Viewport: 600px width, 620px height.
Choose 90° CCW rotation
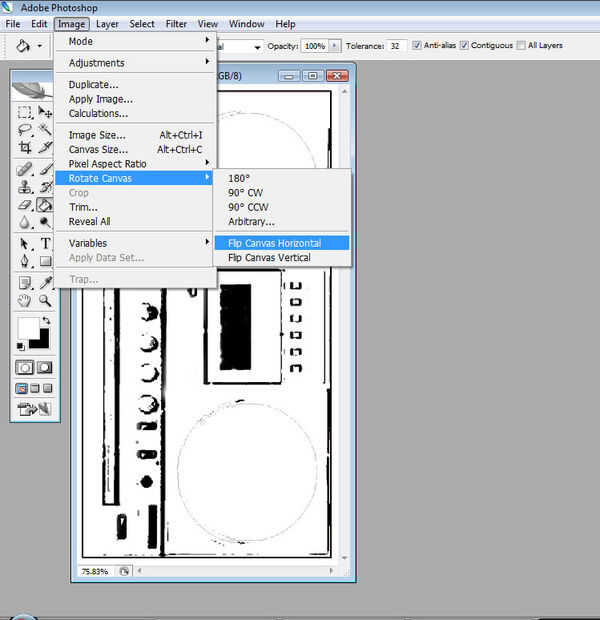coord(282,207)
